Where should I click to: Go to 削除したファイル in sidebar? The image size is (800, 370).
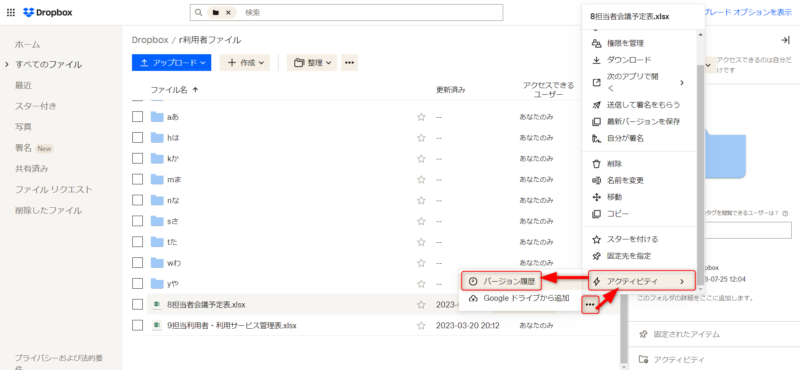[x=48, y=210]
